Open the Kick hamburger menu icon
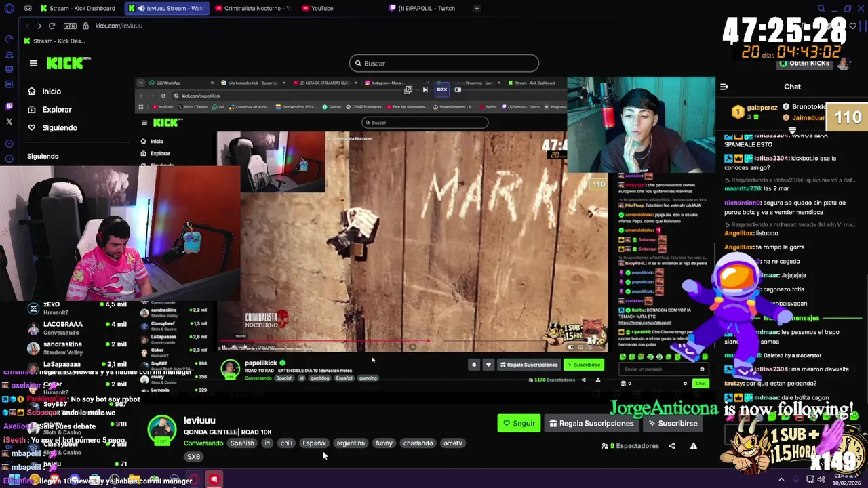This screenshot has height=488, width=868. (33, 63)
